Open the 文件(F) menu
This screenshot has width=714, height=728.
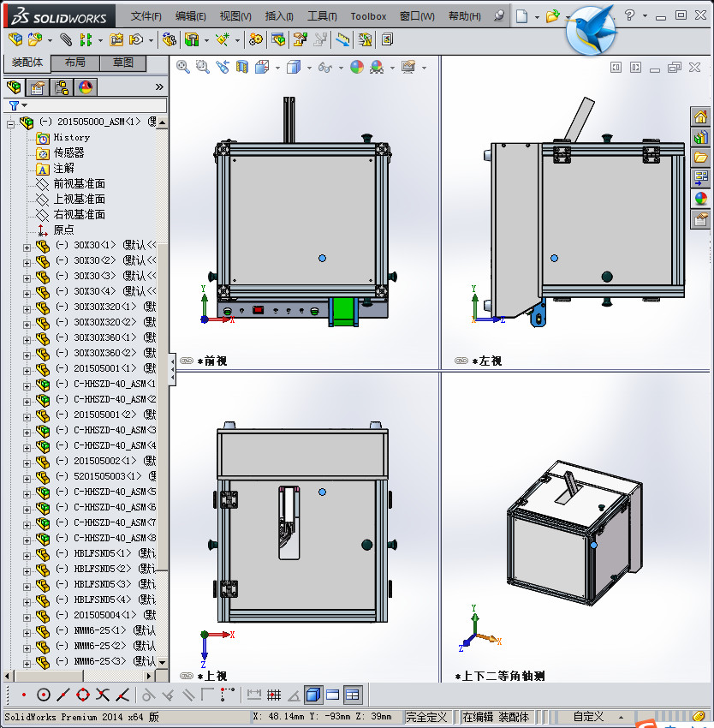pos(146,16)
